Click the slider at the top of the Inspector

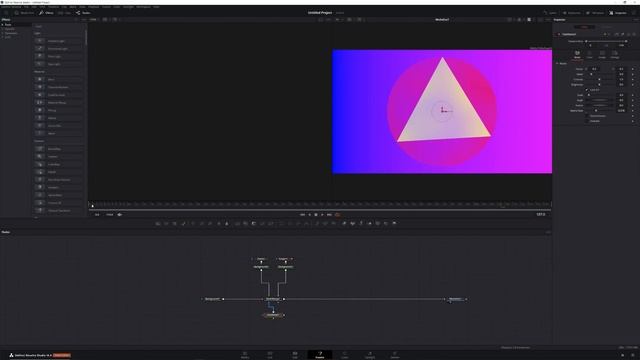[x=606, y=41]
